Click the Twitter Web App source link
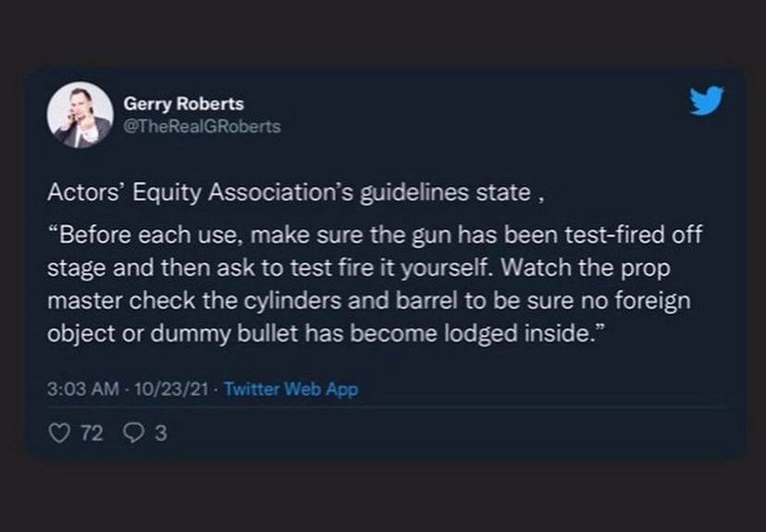The height and width of the screenshot is (532, 766). (291, 389)
